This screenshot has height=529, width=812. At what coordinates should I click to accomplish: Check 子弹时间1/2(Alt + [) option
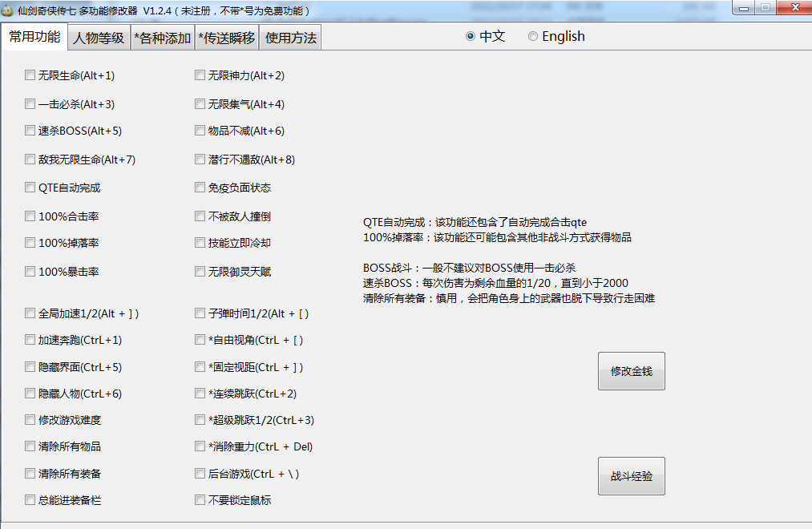(200, 313)
